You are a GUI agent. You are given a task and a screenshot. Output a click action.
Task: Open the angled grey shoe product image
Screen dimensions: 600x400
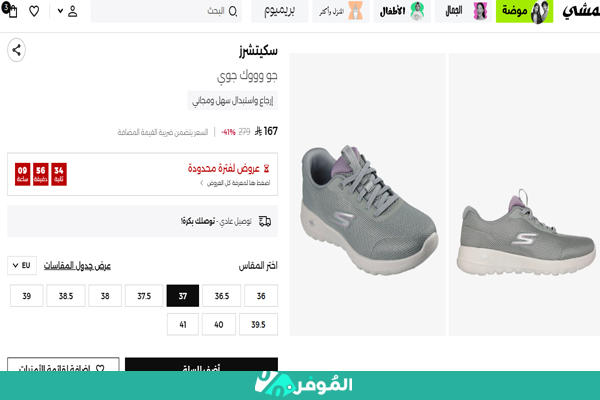point(367,194)
